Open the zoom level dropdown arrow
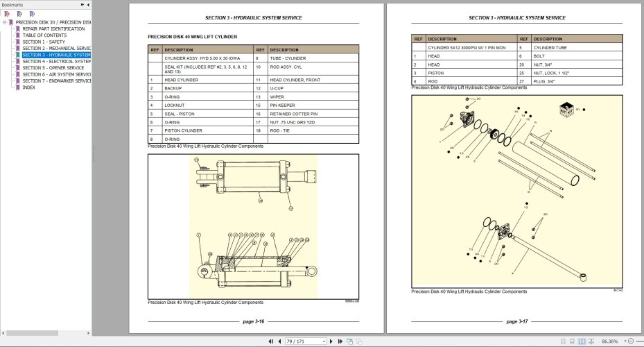This screenshot has height=347, width=644. click(625, 341)
